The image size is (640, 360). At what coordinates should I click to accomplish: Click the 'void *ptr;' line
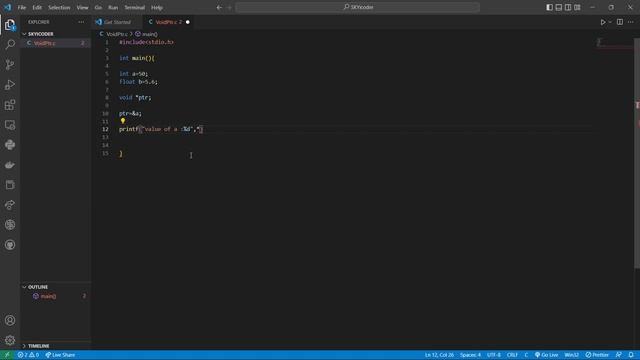[x=135, y=98]
